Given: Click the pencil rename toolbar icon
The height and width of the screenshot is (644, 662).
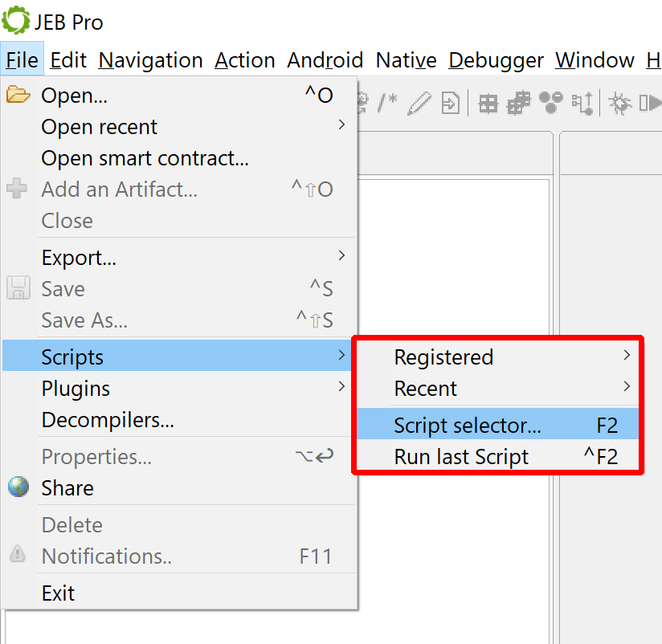Looking at the screenshot, I should click(419, 103).
